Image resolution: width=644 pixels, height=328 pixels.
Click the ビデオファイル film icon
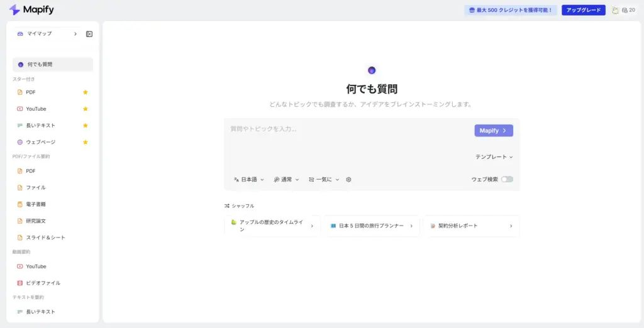point(19,283)
